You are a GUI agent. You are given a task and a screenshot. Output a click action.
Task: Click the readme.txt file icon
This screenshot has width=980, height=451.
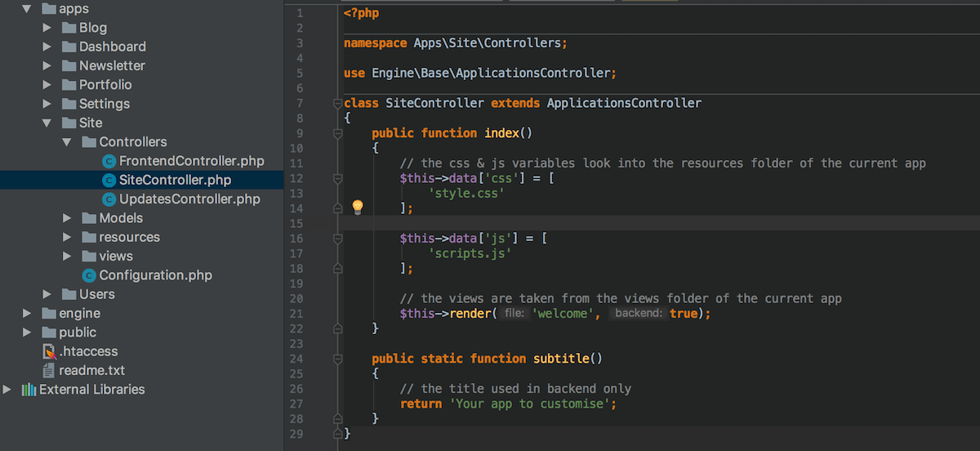click(x=48, y=370)
